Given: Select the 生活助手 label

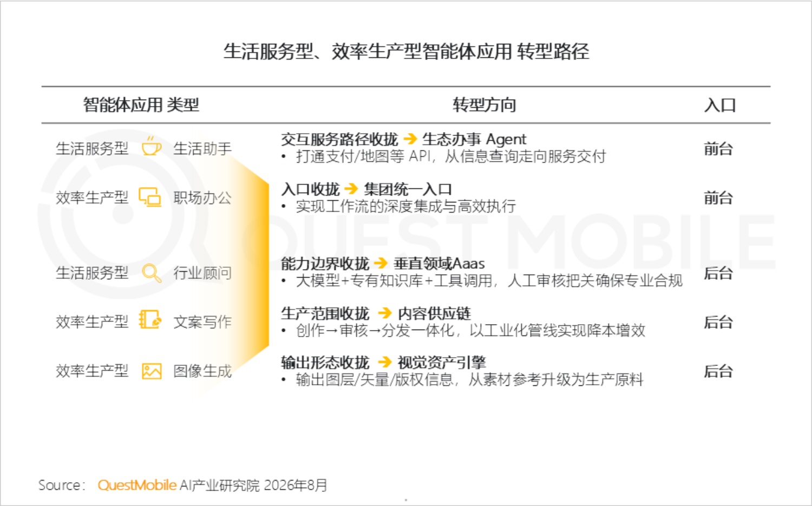Looking at the screenshot, I should click(202, 148).
